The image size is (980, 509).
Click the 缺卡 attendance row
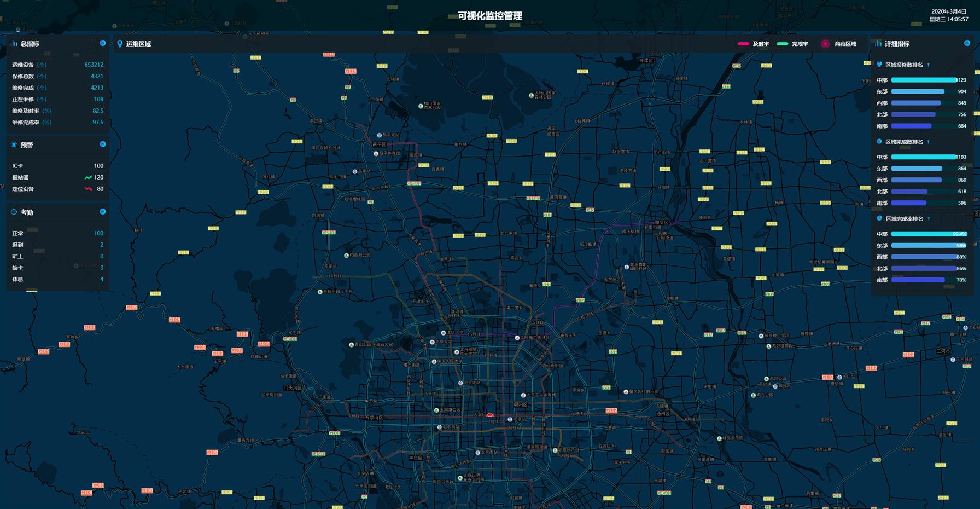coord(57,268)
